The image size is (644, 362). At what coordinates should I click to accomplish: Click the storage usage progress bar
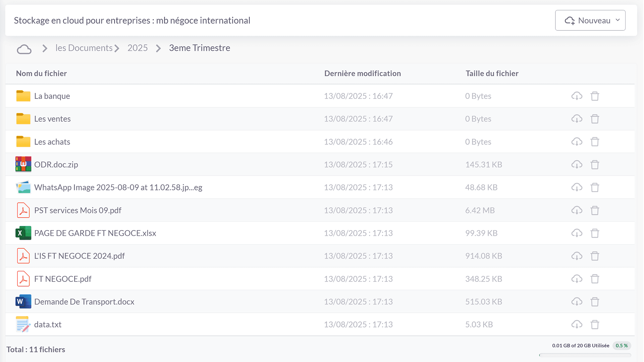coord(585,355)
